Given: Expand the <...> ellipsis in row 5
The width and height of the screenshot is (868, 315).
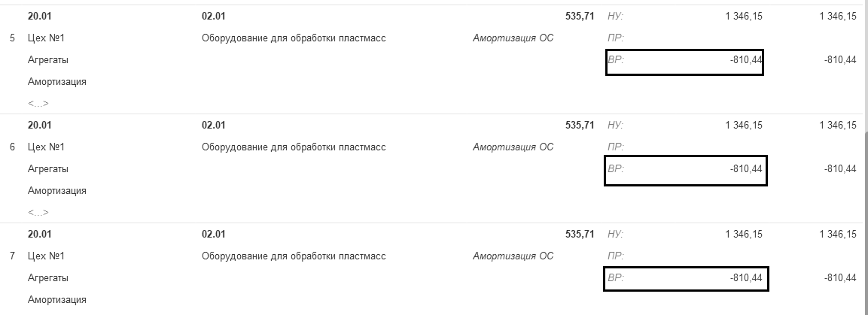Looking at the screenshot, I should click(x=38, y=103).
